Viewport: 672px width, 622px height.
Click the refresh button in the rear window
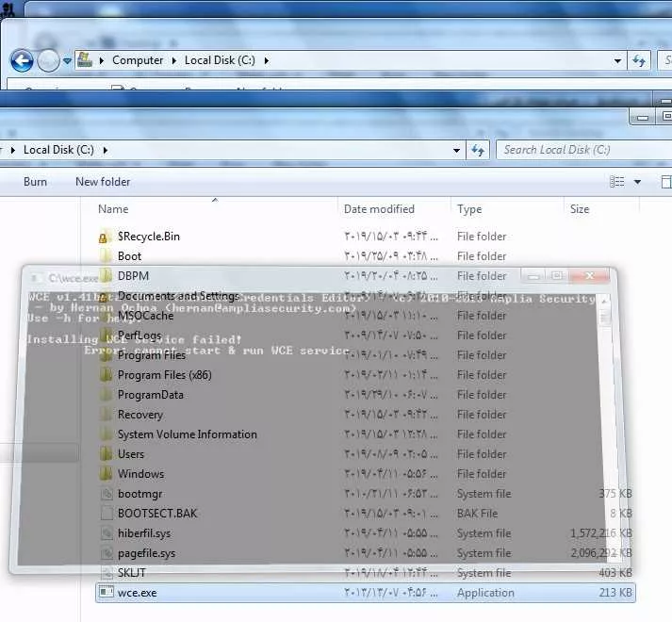639,61
